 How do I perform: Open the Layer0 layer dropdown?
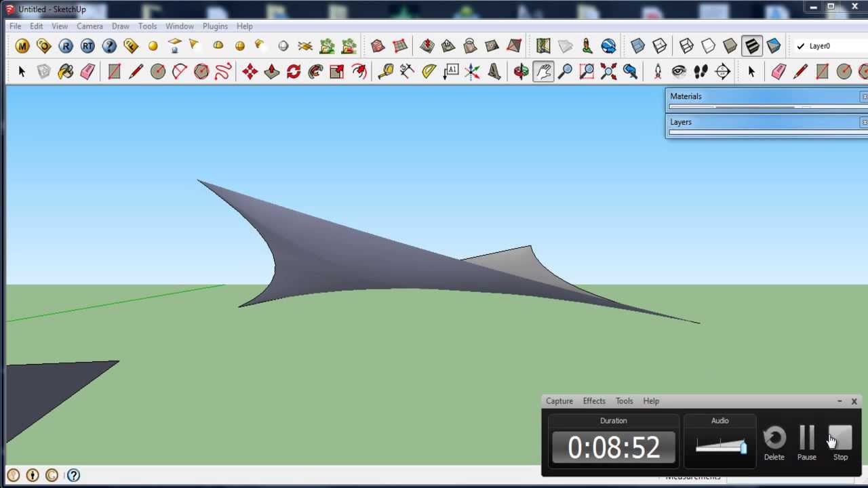[832, 46]
